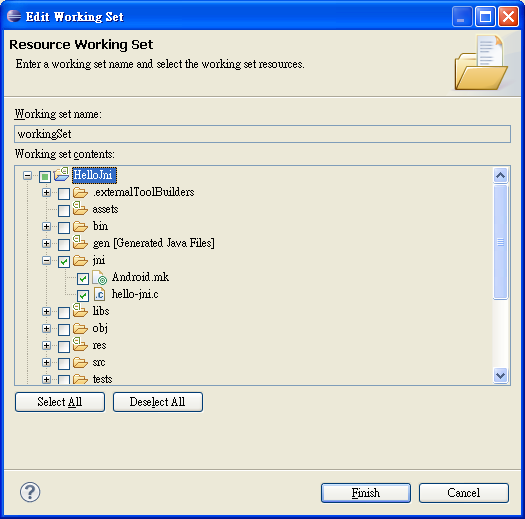Click the assets folder icon
This screenshot has height=519, width=525.
click(80, 208)
